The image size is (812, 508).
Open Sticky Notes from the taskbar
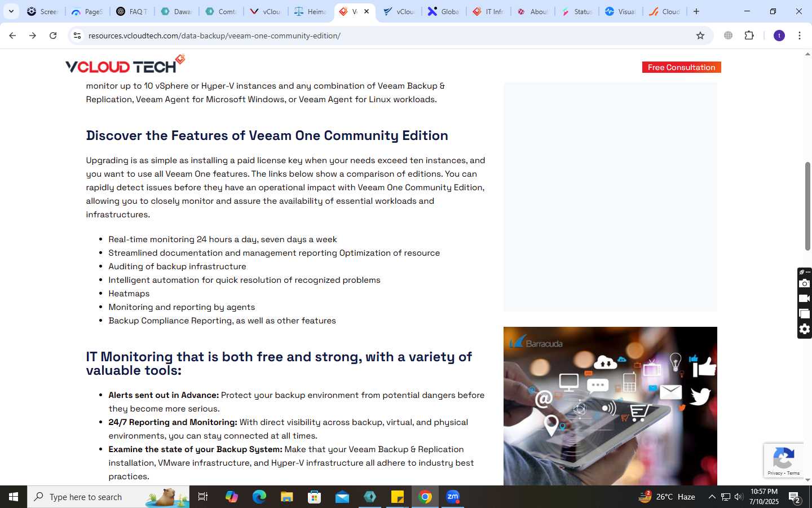tap(398, 497)
